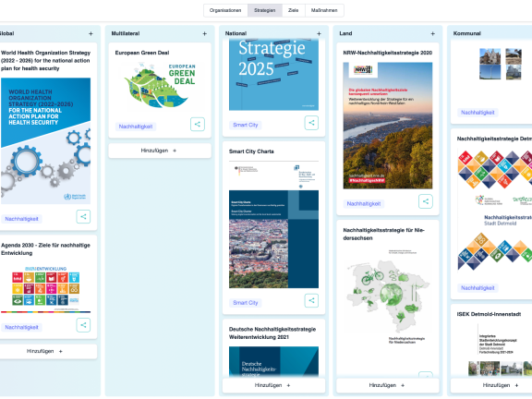This screenshot has width=532, height=399.
Task: Add card via Global column plus icon
Action: coord(91,33)
